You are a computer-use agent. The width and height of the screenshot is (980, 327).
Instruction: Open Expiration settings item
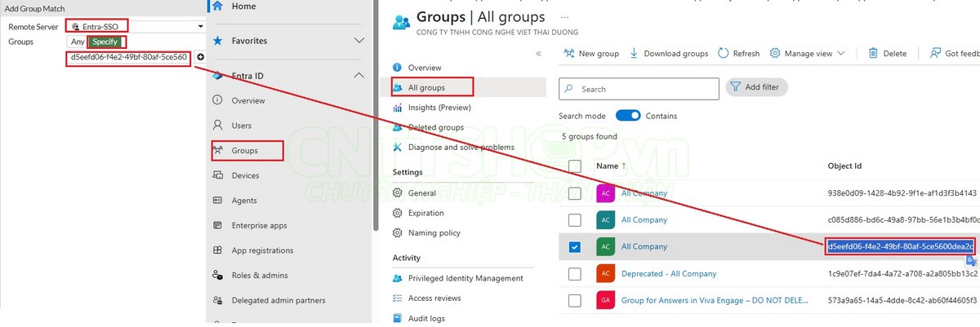(x=425, y=213)
